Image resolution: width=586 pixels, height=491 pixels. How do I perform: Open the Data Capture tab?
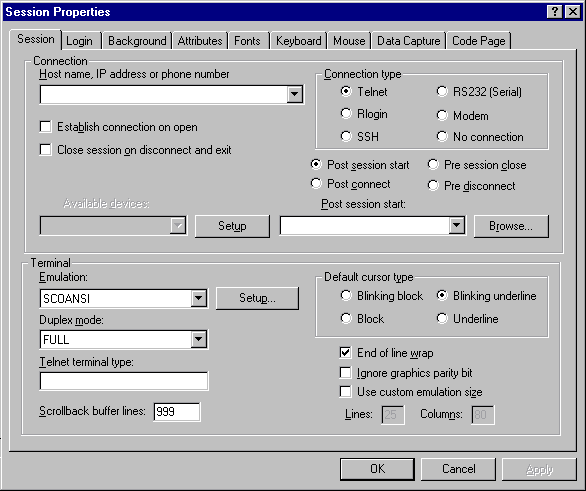coord(408,41)
